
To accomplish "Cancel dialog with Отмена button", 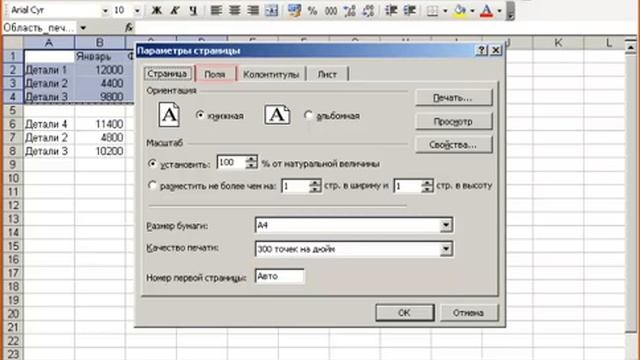I will (469, 313).
